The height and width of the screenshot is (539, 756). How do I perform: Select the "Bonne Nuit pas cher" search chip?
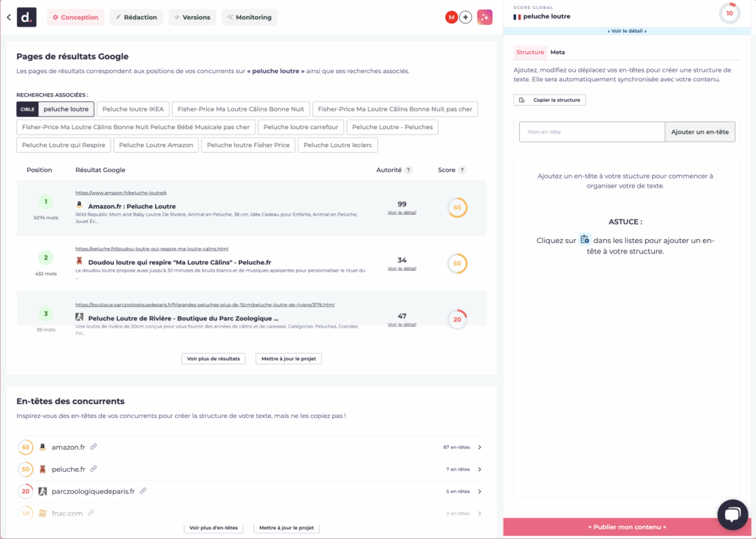[395, 109]
